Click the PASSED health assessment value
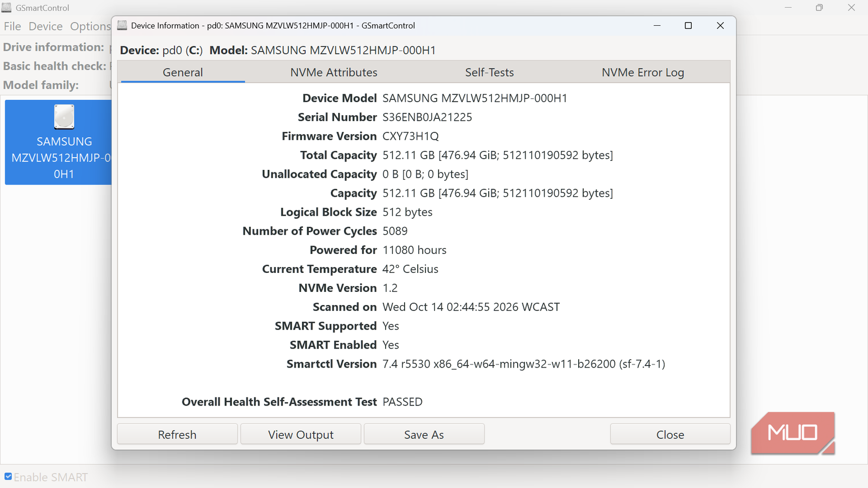Image resolution: width=868 pixels, height=488 pixels. pos(402,402)
